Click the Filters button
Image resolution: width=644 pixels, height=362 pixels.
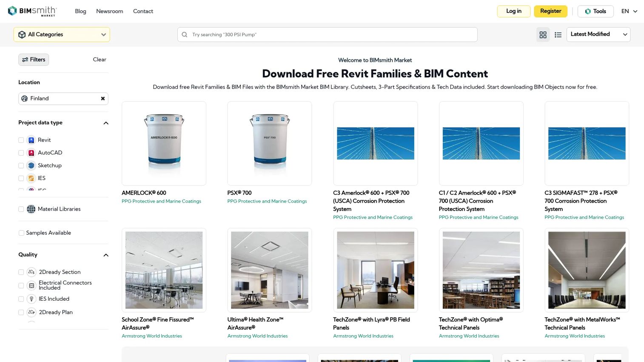click(x=34, y=60)
